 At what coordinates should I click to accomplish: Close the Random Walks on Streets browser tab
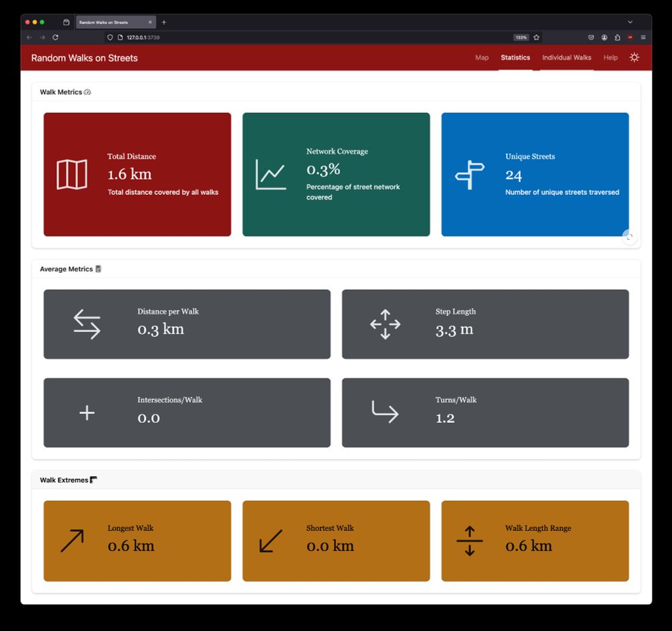tap(150, 22)
